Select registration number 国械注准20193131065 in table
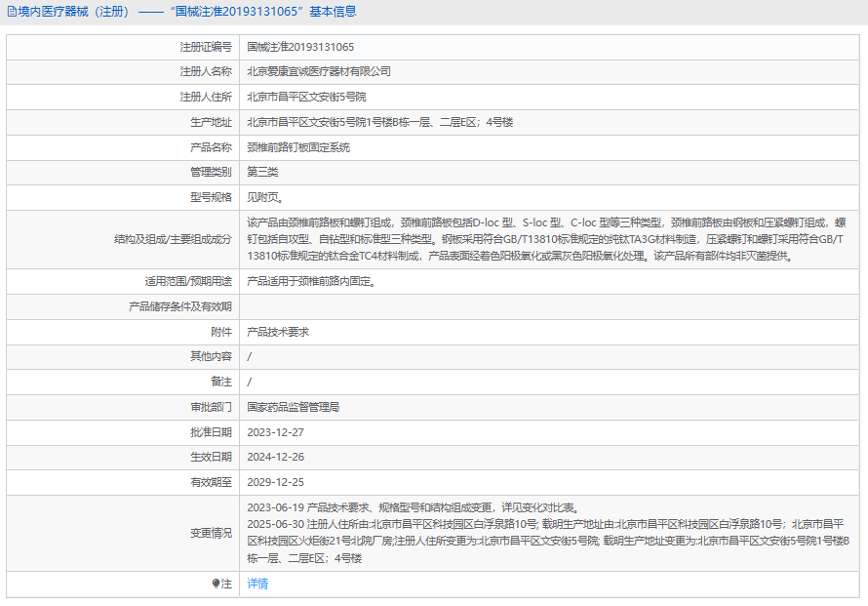The height and width of the screenshot is (606, 868). coord(300,47)
